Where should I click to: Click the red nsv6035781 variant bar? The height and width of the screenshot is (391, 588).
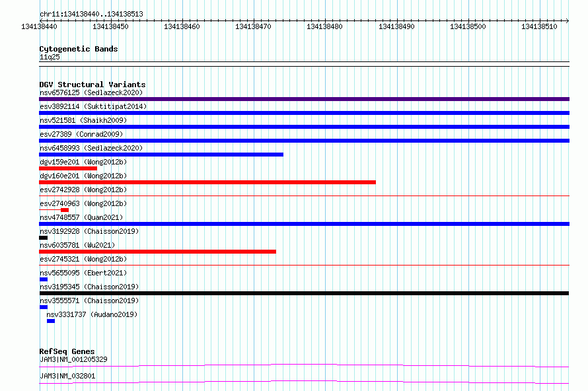click(157, 252)
